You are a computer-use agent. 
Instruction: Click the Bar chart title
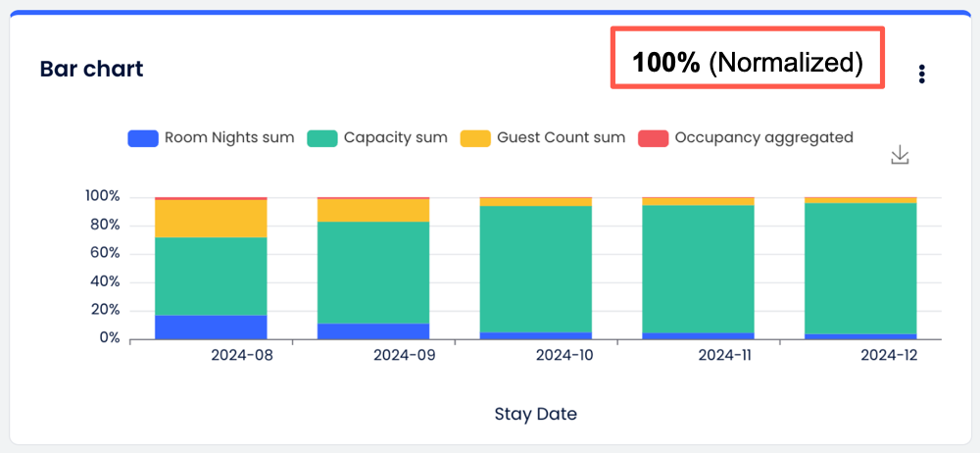(x=91, y=69)
